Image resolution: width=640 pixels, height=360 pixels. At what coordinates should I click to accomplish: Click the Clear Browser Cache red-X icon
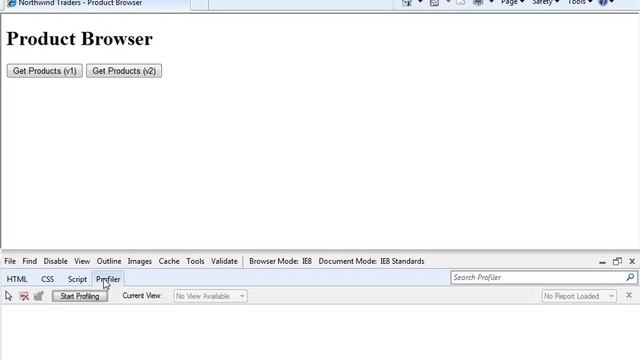[x=24, y=296]
